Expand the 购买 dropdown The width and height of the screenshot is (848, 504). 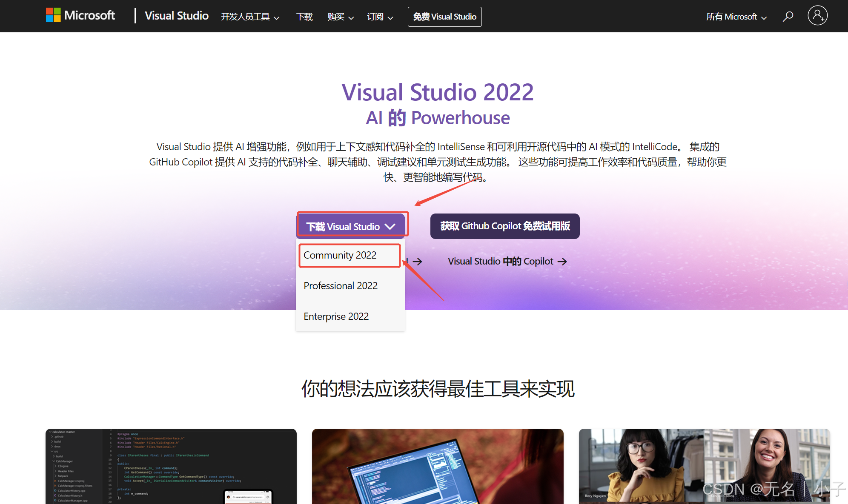pos(340,17)
